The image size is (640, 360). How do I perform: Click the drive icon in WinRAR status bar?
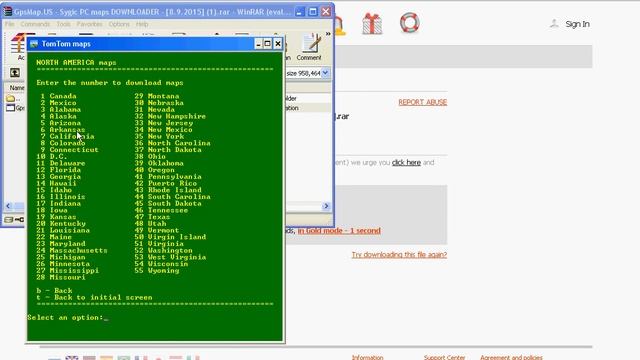9,220
